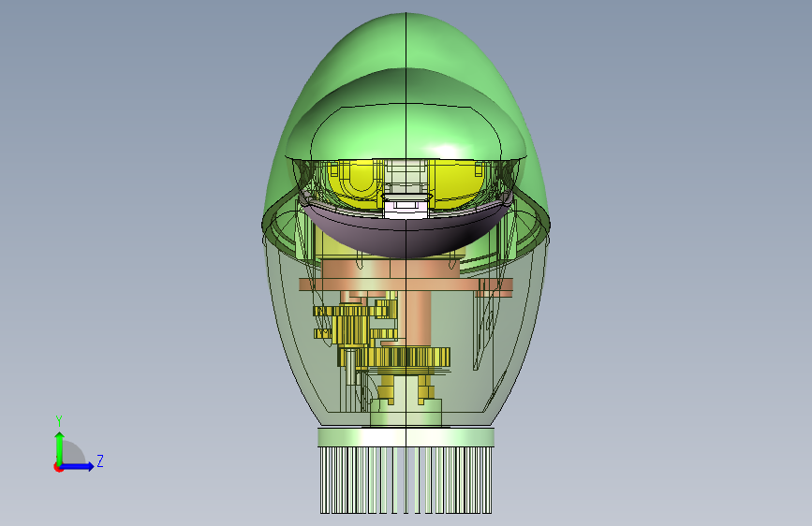
Task: Click the Z label of the coordinate triad
Action: (100, 460)
